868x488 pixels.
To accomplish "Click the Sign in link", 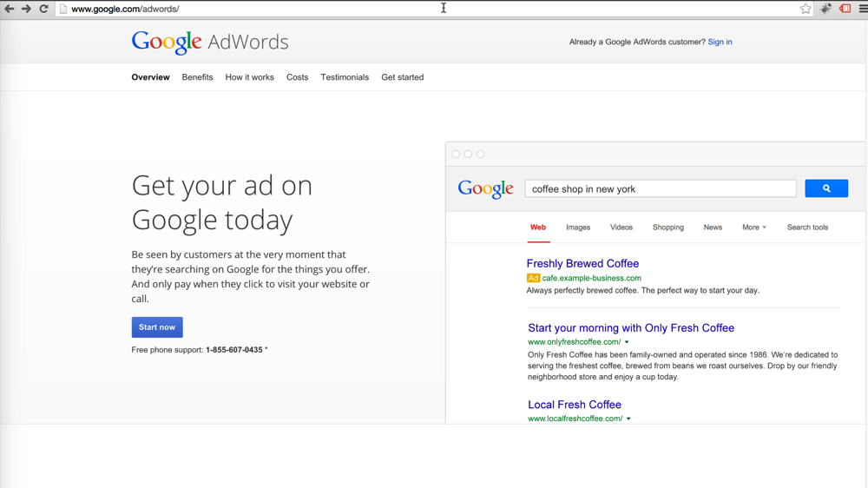I will click(x=720, y=42).
